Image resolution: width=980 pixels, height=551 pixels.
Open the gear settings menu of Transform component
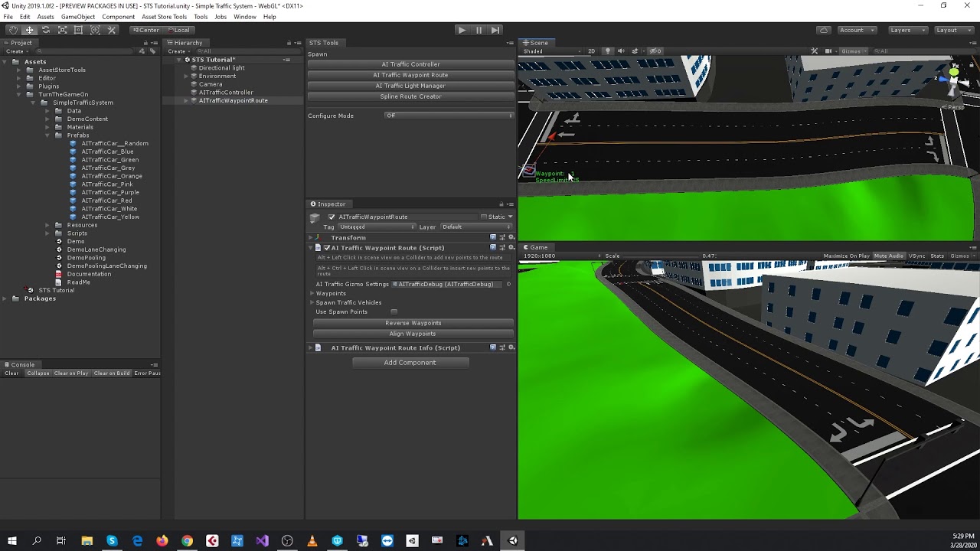point(511,238)
